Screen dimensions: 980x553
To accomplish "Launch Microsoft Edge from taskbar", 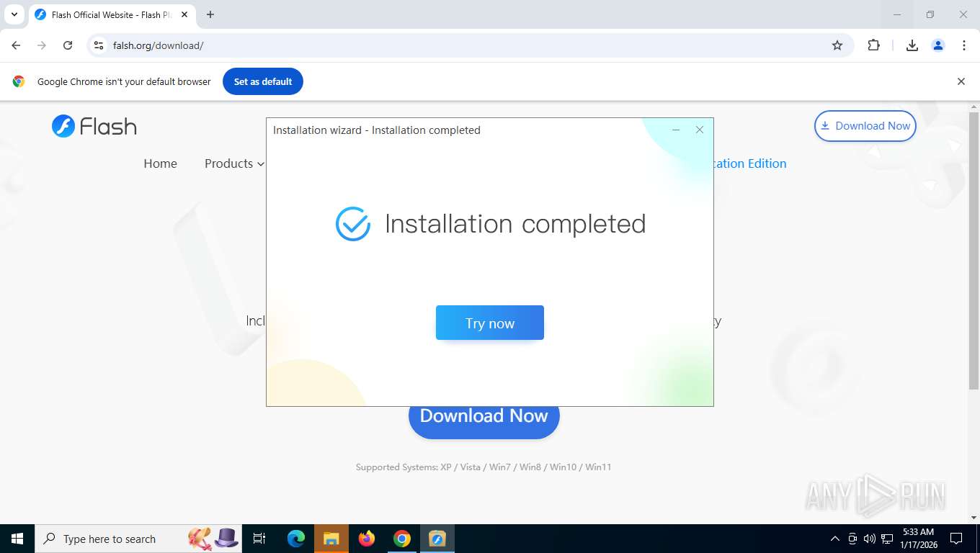I will click(x=295, y=539).
